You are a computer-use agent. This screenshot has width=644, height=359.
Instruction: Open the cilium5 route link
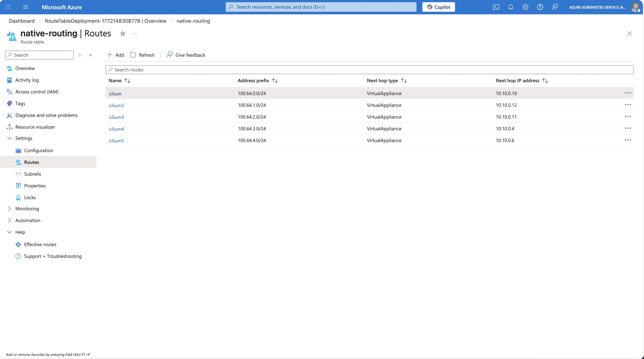[116, 141]
